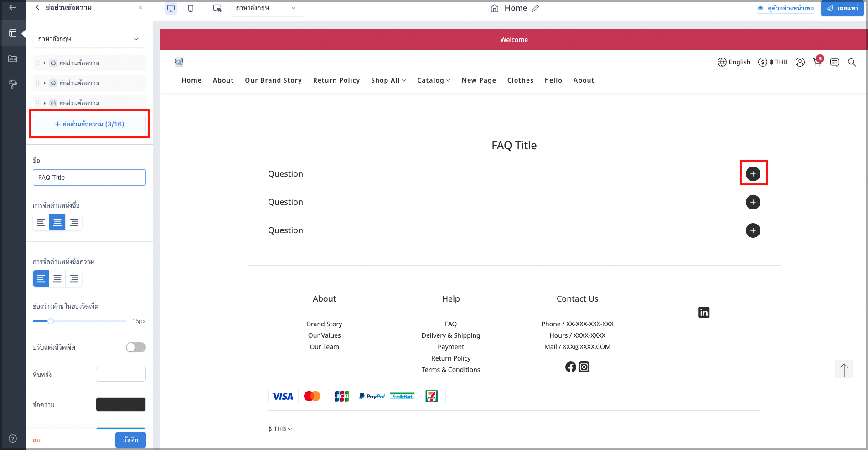Screen dimensions: 868x450
Task: Open the LinkedIn icon in the footer
Action: 704,312
